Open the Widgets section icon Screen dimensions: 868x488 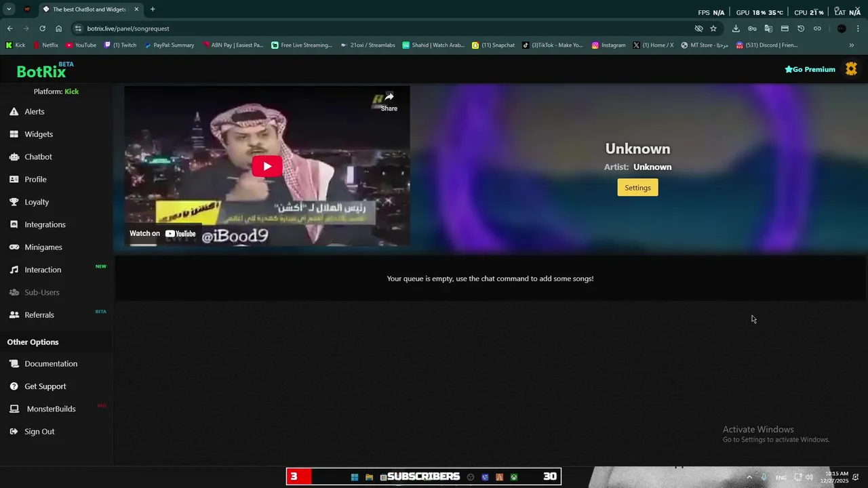(x=14, y=134)
